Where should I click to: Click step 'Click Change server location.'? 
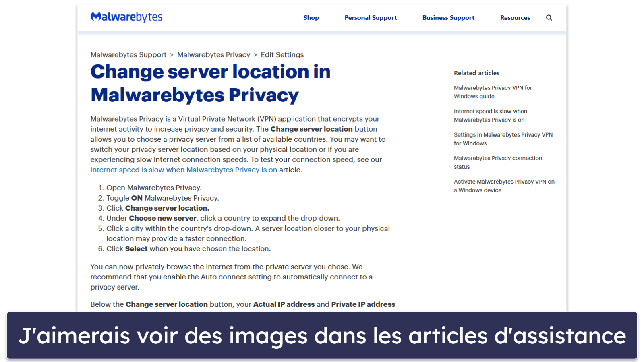point(158,208)
